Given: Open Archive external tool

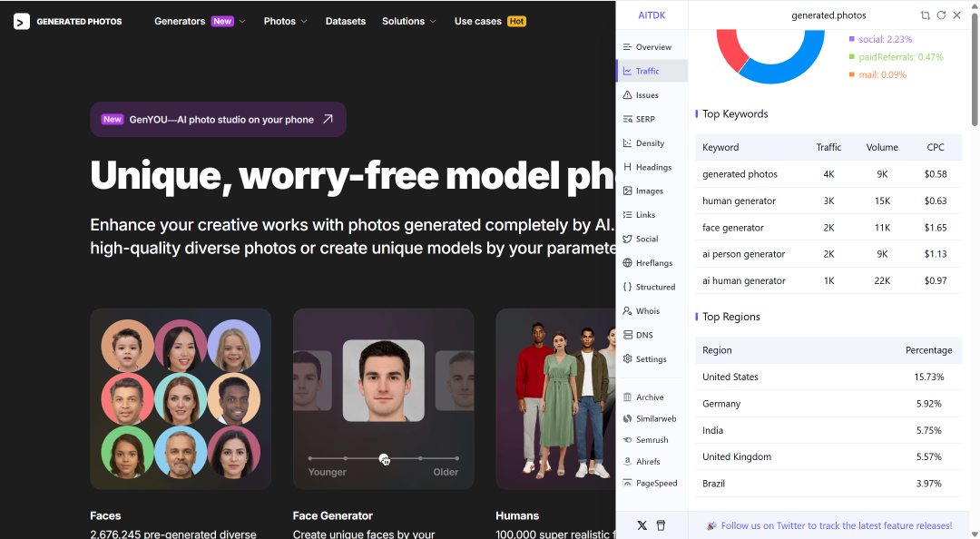Looking at the screenshot, I should point(652,397).
